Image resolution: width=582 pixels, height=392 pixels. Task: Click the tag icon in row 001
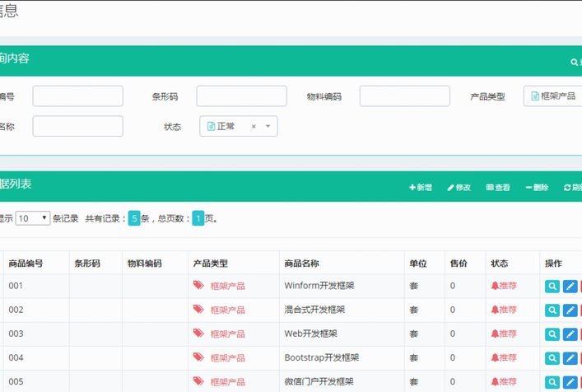coord(198,285)
